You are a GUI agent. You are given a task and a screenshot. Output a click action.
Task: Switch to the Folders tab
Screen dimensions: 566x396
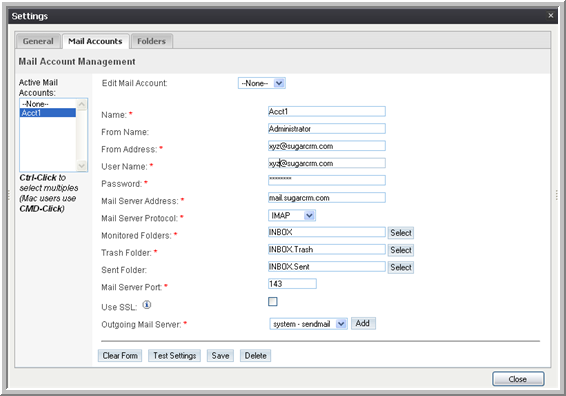(x=152, y=41)
